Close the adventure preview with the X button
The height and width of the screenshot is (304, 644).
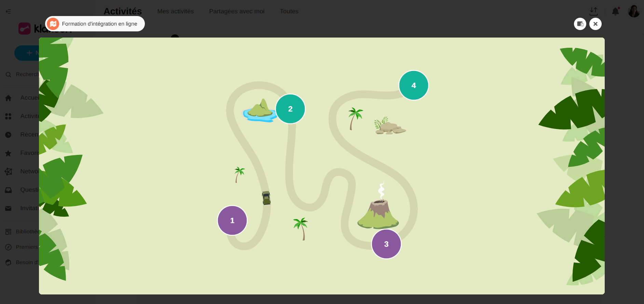[595, 24]
